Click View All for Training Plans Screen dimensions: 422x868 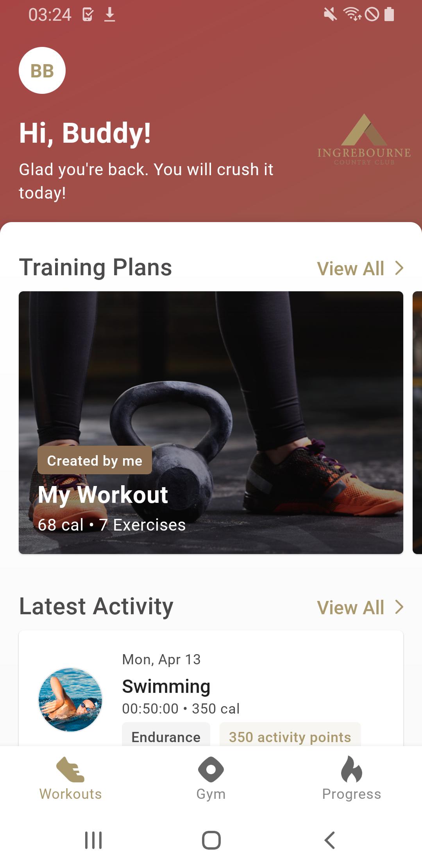pos(350,269)
